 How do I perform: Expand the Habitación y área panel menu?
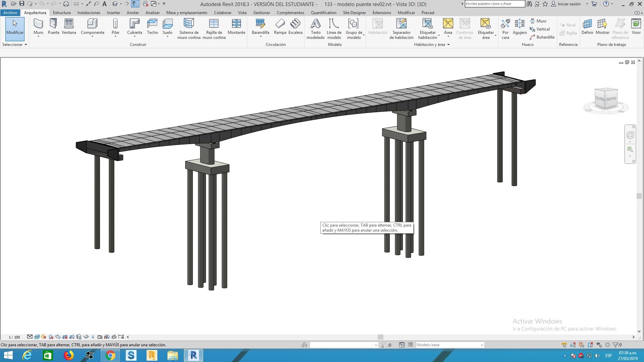point(448,45)
